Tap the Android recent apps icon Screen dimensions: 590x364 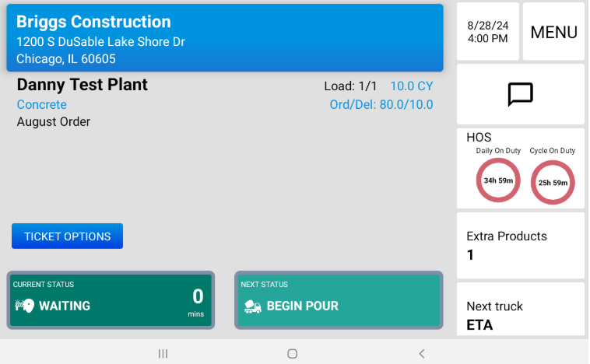[x=163, y=354]
